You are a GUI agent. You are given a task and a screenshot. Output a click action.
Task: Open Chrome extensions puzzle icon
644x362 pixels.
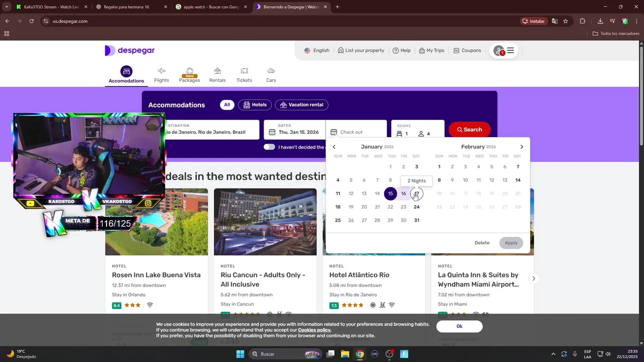click(x=583, y=21)
